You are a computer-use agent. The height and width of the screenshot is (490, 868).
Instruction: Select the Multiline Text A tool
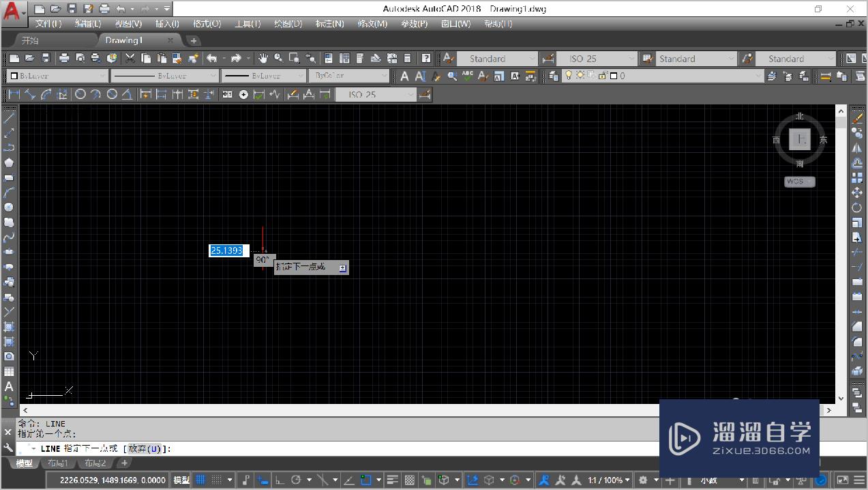(9, 386)
